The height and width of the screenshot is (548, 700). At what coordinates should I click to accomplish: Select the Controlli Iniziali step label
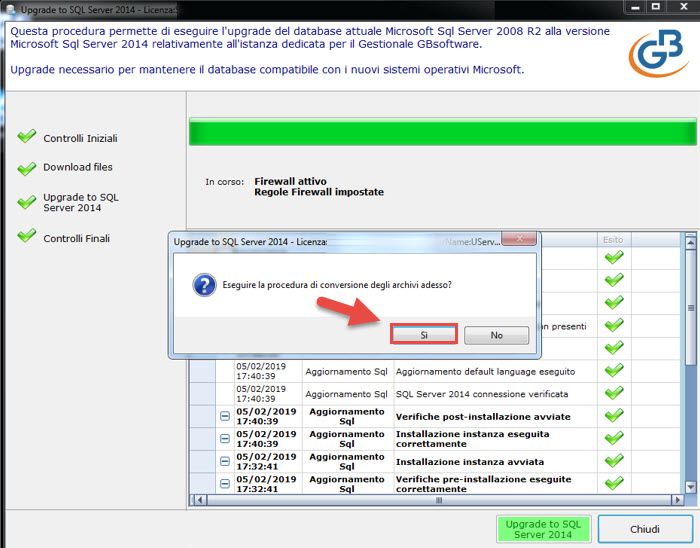click(x=80, y=138)
